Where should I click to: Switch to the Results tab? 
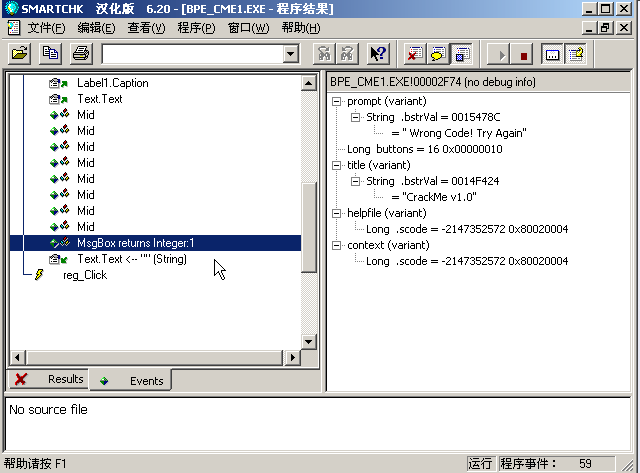point(49,379)
